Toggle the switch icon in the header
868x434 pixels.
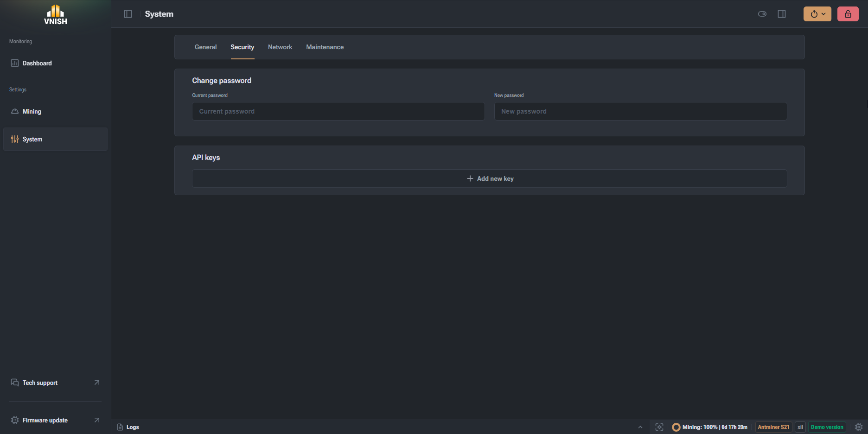[762, 14]
